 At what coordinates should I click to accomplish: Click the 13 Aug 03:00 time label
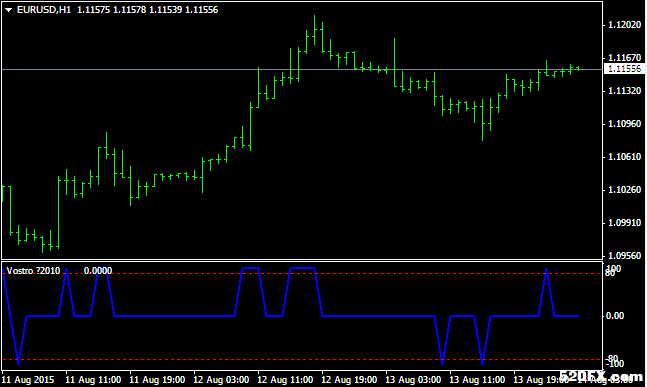[x=413, y=380]
